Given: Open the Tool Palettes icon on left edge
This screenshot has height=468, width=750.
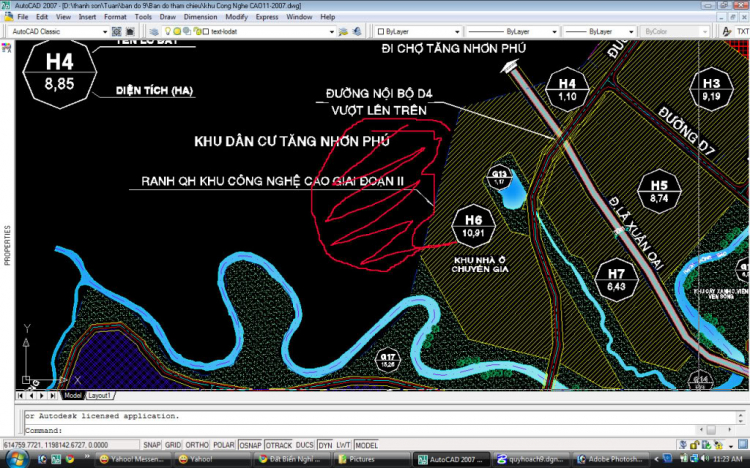Looking at the screenshot, I should pos(6,48).
